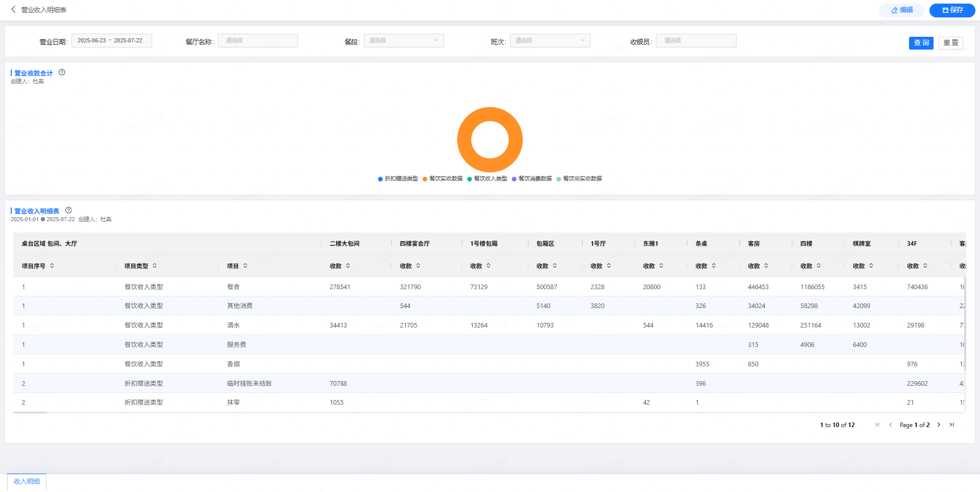The image size is (980, 492).
Task: Toggle 餐饮非实收数据 legend item
Action: (x=579, y=179)
